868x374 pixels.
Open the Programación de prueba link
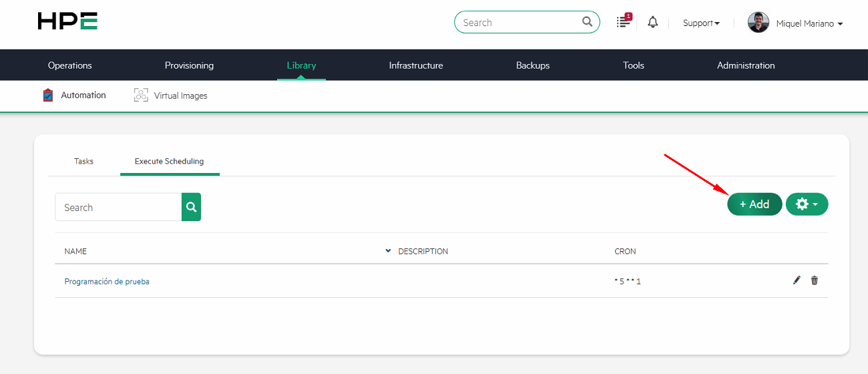107,281
